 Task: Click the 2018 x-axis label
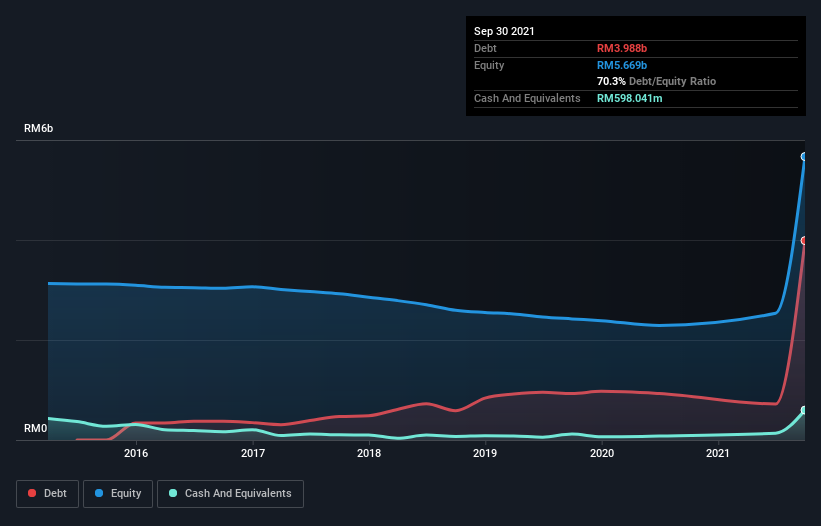[369, 453]
